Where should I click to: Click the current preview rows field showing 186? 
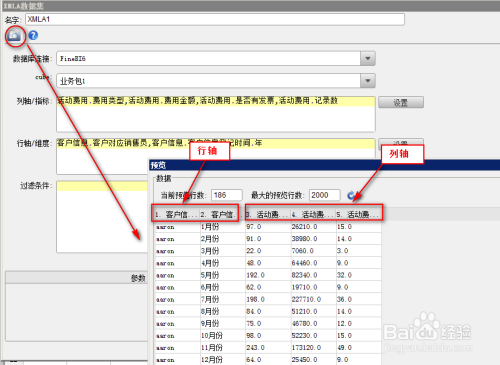tap(227, 195)
